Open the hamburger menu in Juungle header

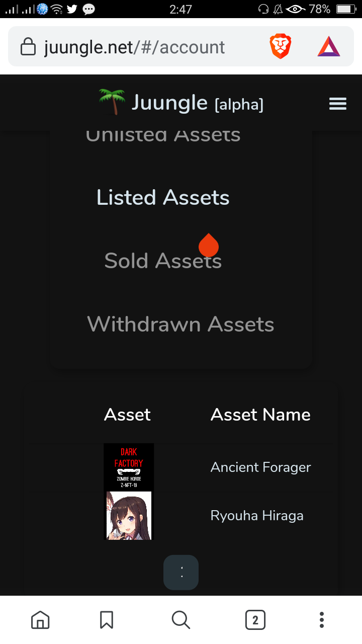(338, 104)
